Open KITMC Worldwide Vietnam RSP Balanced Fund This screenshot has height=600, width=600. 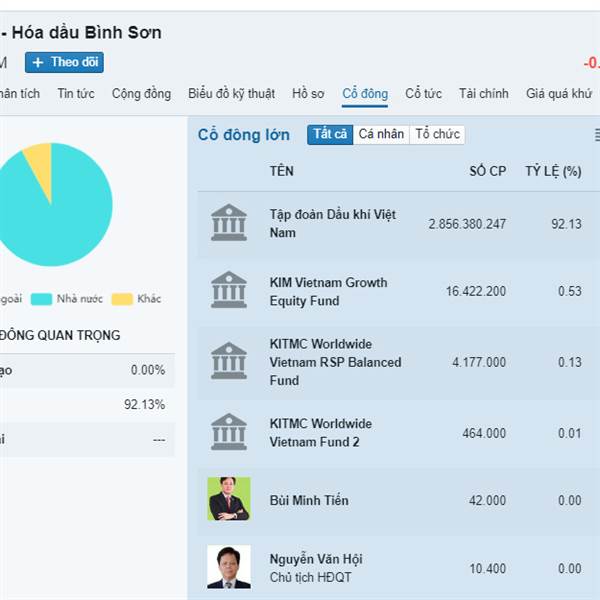point(335,362)
